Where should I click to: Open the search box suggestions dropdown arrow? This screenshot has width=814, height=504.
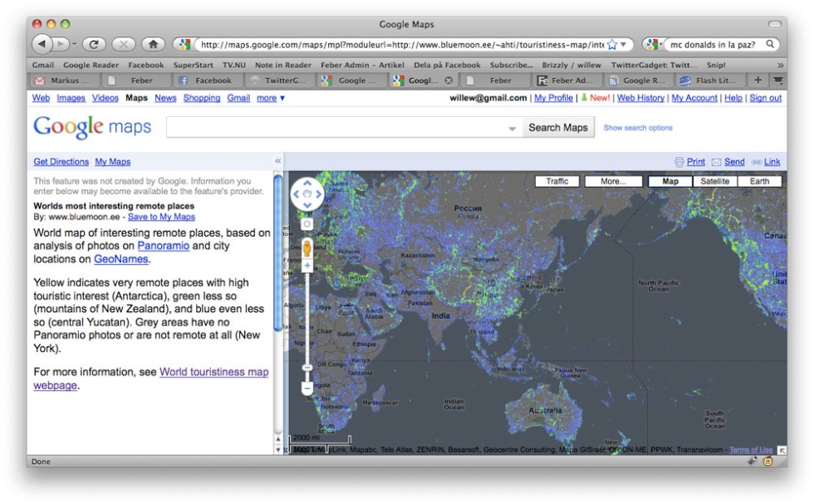[x=512, y=129]
